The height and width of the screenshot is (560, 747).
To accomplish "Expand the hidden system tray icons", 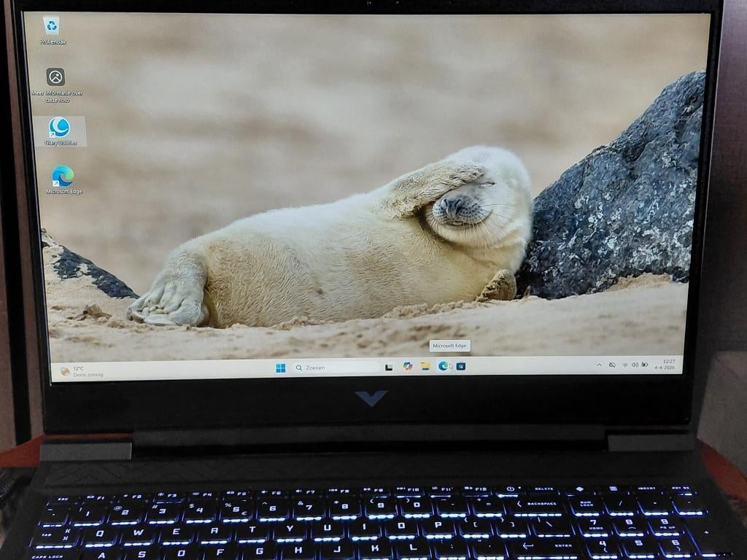I will pyautogui.click(x=600, y=365).
